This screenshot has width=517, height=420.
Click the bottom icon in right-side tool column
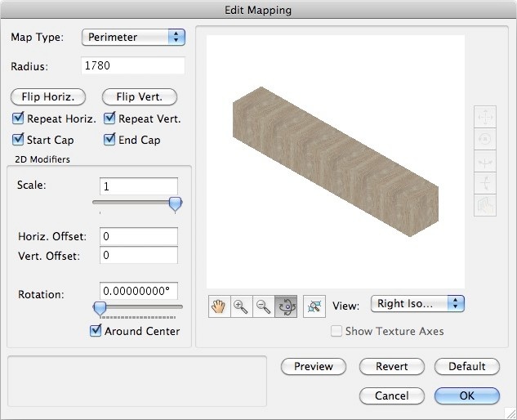[484, 205]
